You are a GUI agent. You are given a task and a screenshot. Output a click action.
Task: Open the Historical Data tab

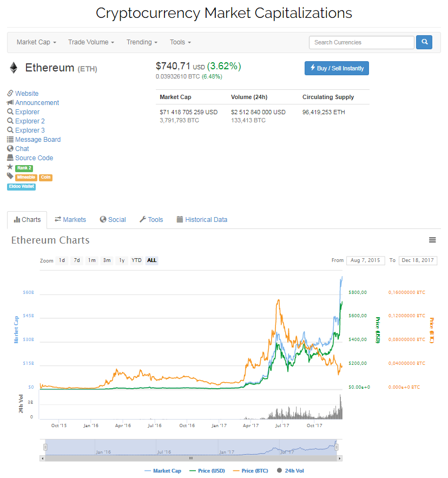coord(202,220)
